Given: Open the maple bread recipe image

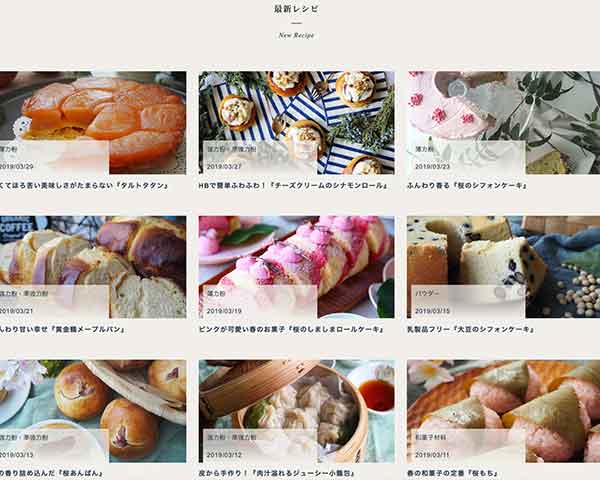Looking at the screenshot, I should click(x=93, y=267).
